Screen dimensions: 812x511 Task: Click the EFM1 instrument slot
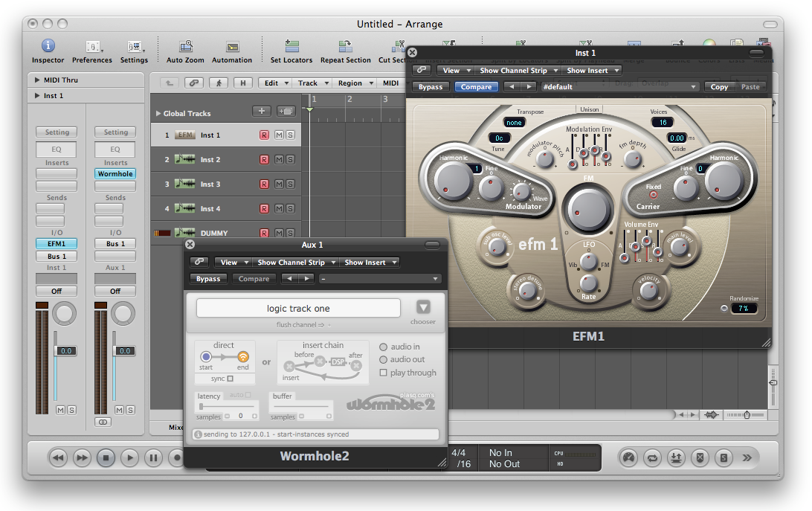coord(57,243)
